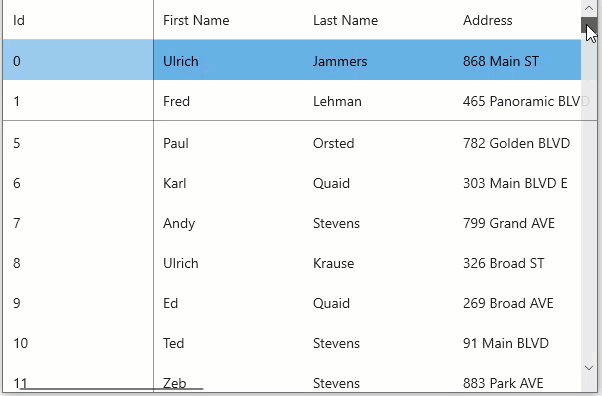Click the 269 Broad AVE address cell
The height and width of the screenshot is (396, 602).
tap(517, 303)
